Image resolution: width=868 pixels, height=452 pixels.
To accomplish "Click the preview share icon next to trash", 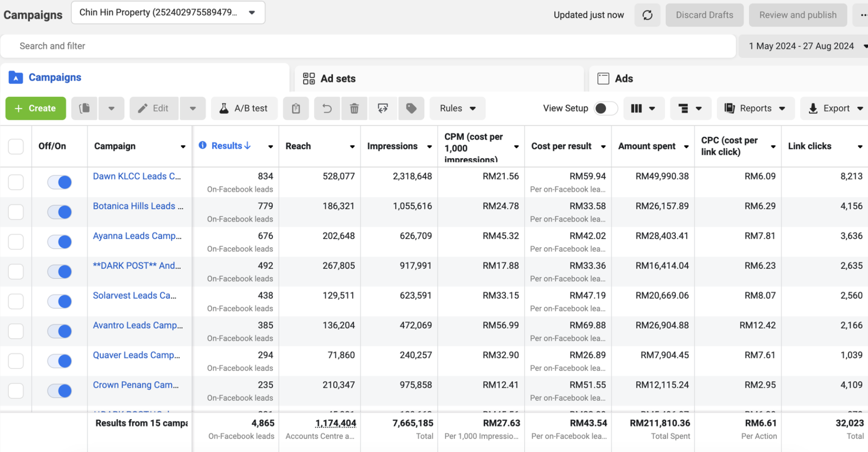I will click(x=383, y=109).
